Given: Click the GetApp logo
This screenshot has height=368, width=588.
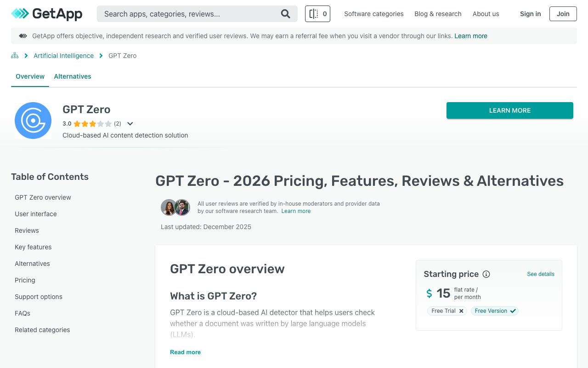Looking at the screenshot, I should [x=47, y=14].
